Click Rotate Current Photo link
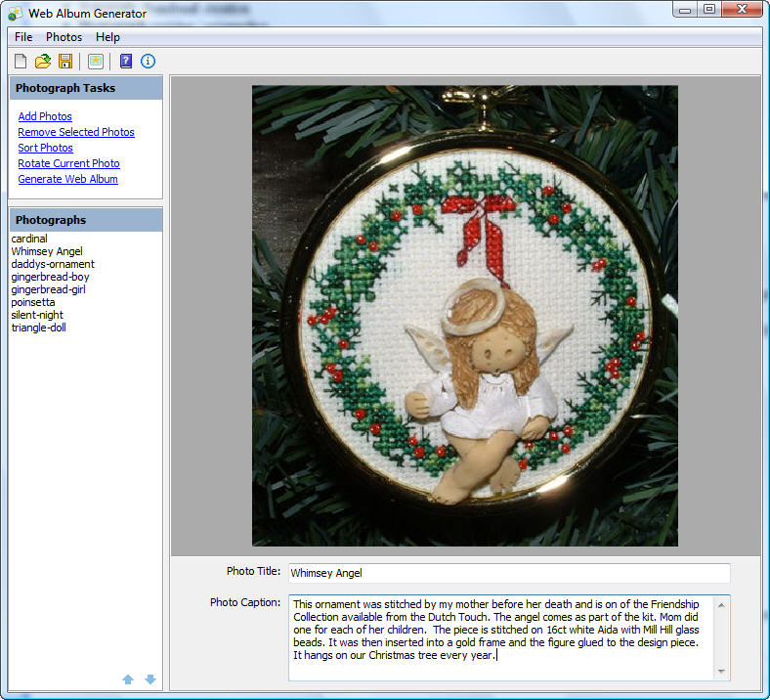770x700 pixels. (68, 163)
